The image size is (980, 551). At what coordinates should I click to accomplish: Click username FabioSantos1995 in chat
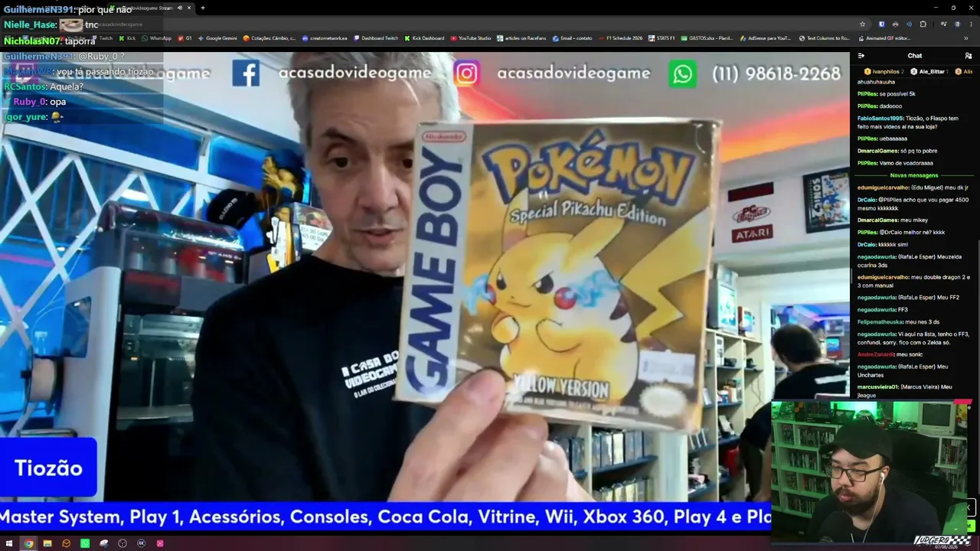point(880,119)
